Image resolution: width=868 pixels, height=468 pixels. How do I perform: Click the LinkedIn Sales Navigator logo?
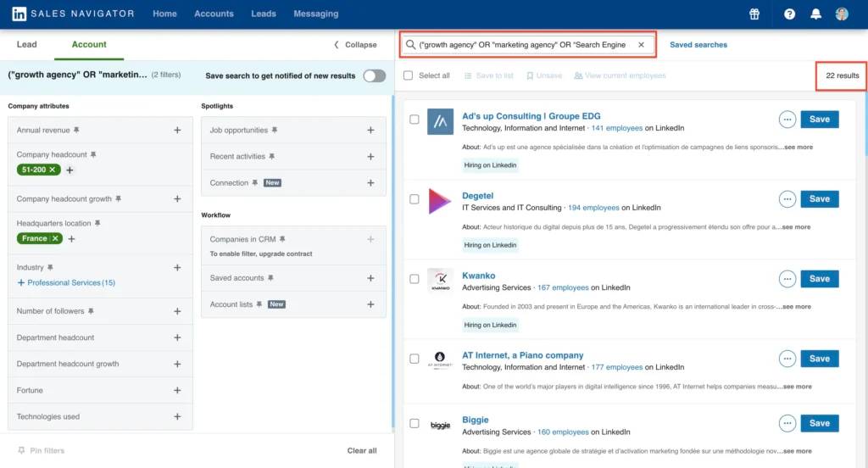(x=73, y=14)
